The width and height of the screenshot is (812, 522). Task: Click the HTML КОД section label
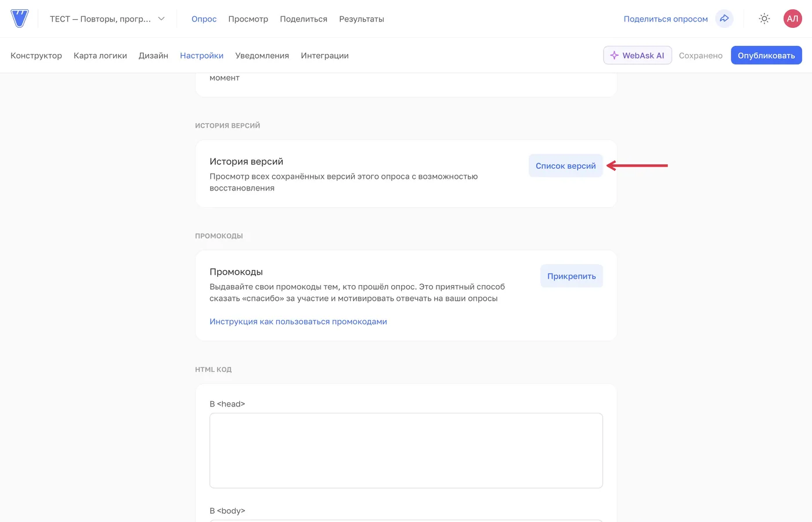213,369
